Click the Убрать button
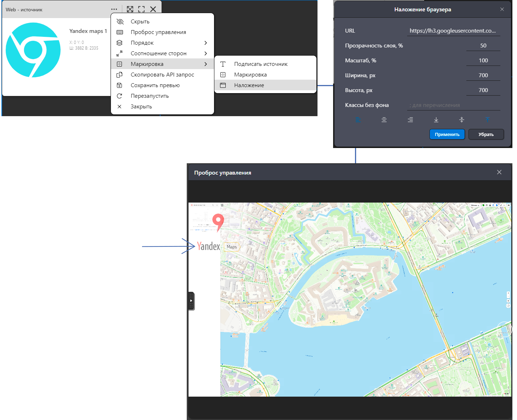 click(x=486, y=134)
